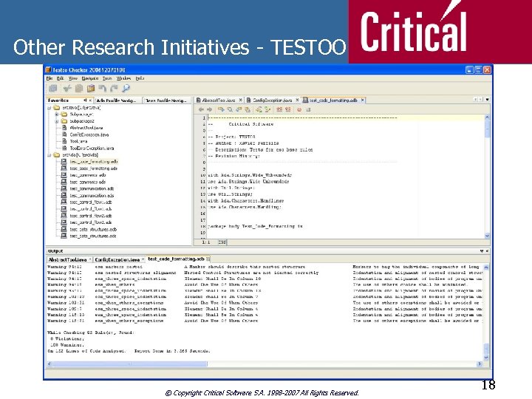Click the Testoo Checker application title icon

tap(48, 70)
